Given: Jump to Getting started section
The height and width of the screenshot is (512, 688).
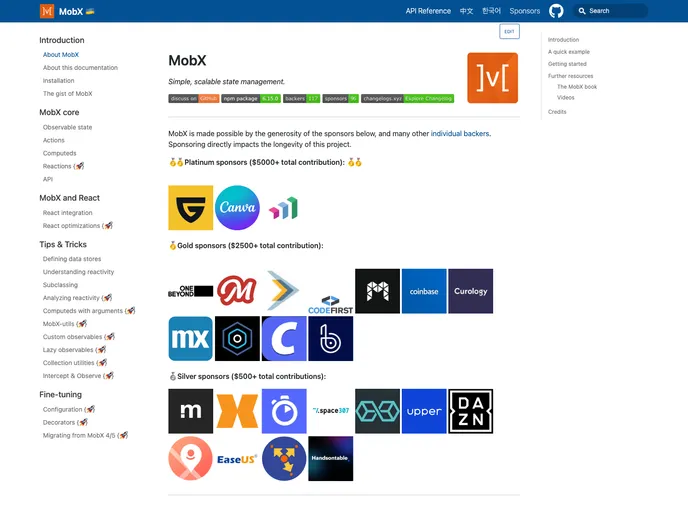Looking at the screenshot, I should click(x=567, y=64).
